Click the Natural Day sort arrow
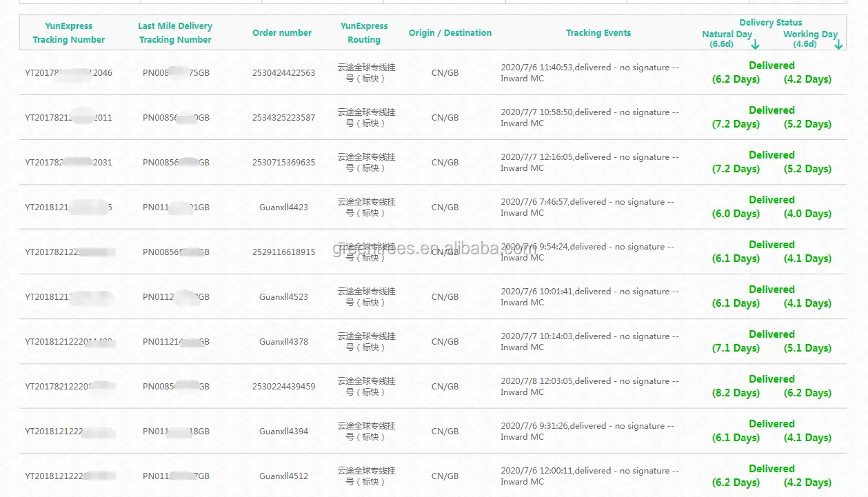This screenshot has width=868, height=497. pos(755,45)
